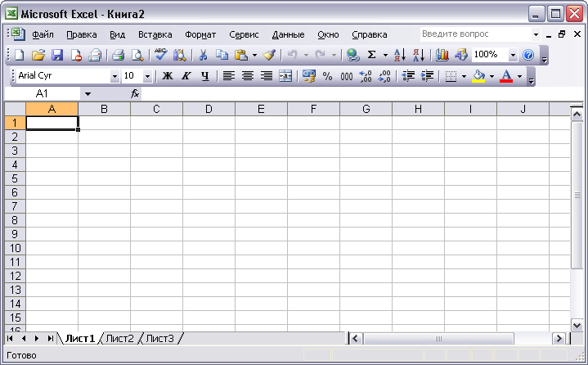Increase decimal places icon
The width and height of the screenshot is (588, 365).
[x=366, y=76]
